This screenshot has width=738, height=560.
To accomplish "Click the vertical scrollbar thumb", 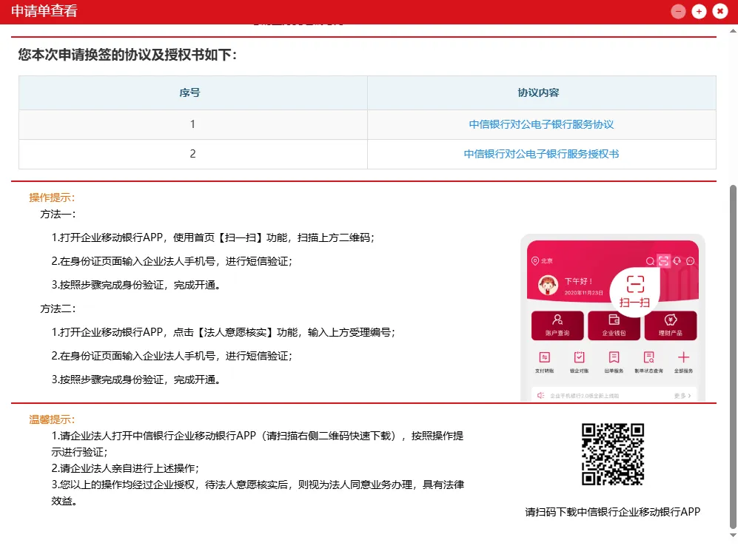I will tap(733, 357).
